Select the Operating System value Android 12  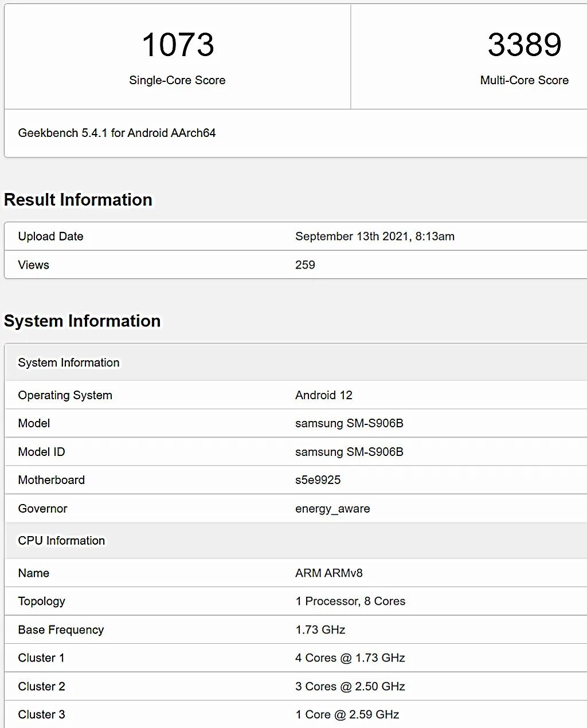[324, 395]
